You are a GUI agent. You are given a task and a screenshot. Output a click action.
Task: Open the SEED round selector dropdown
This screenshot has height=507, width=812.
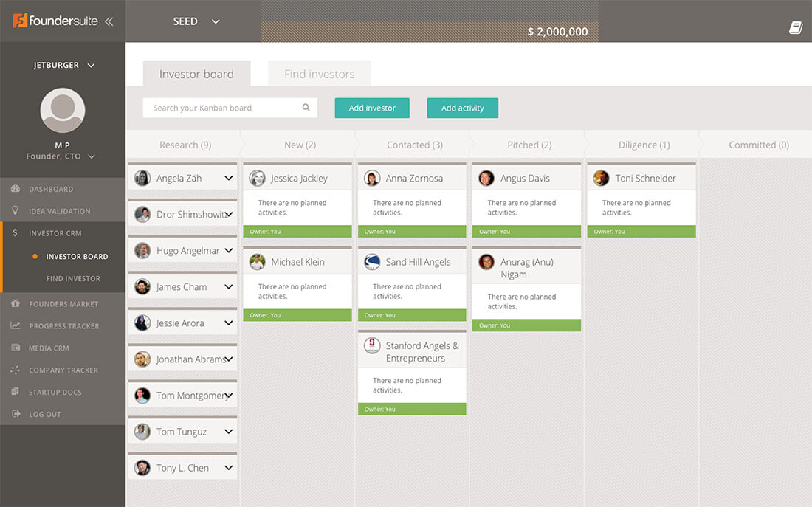click(x=194, y=21)
